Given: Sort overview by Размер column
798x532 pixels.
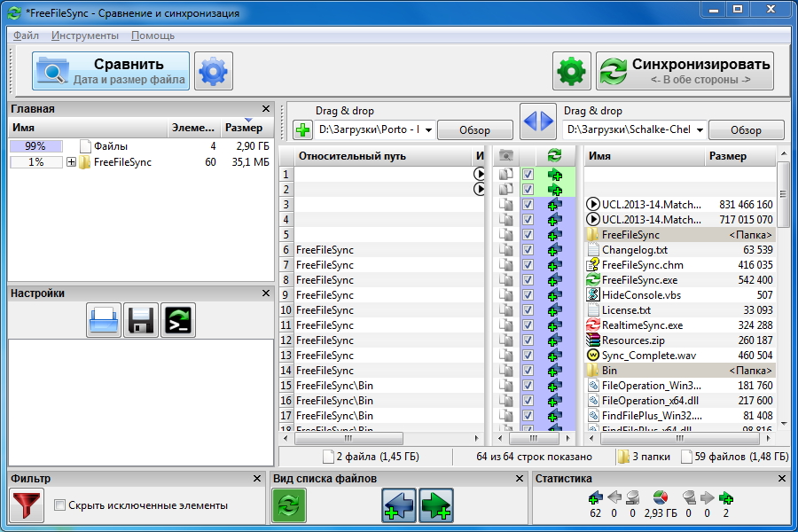Looking at the screenshot, I should tap(246, 128).
